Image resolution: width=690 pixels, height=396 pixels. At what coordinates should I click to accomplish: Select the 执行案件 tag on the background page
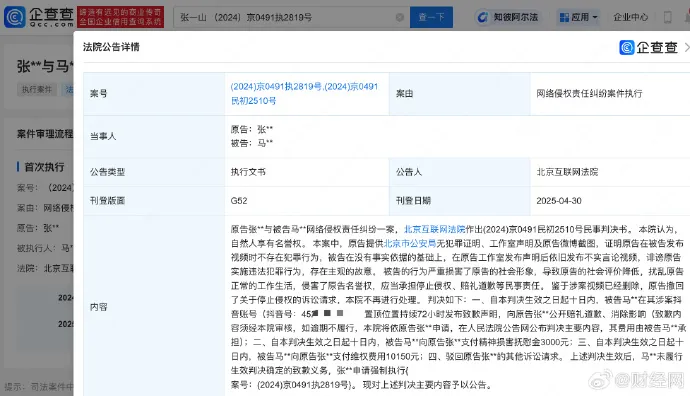point(37,90)
